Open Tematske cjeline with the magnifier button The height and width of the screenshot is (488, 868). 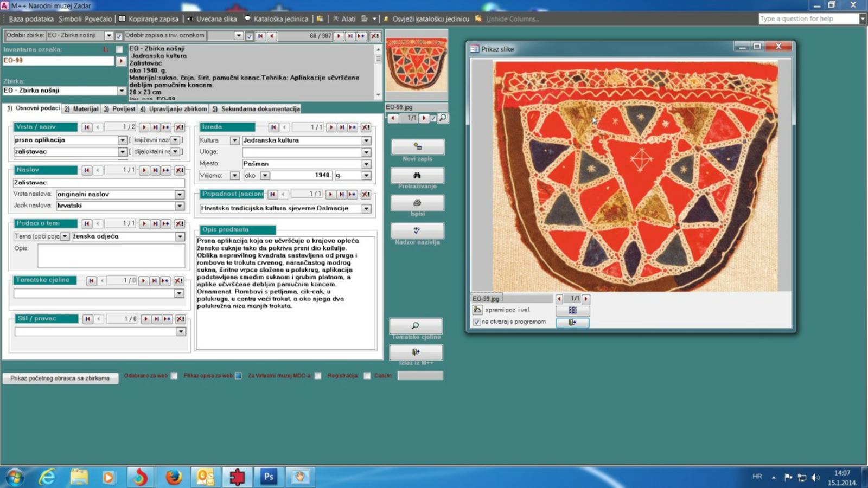click(x=416, y=325)
